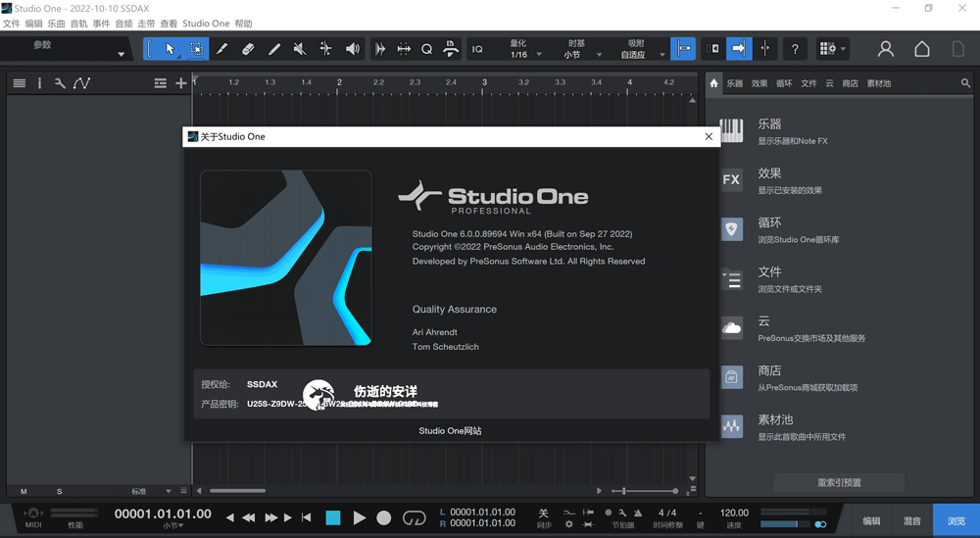Open the 帮助 help menu
The image size is (980, 538).
point(244,24)
